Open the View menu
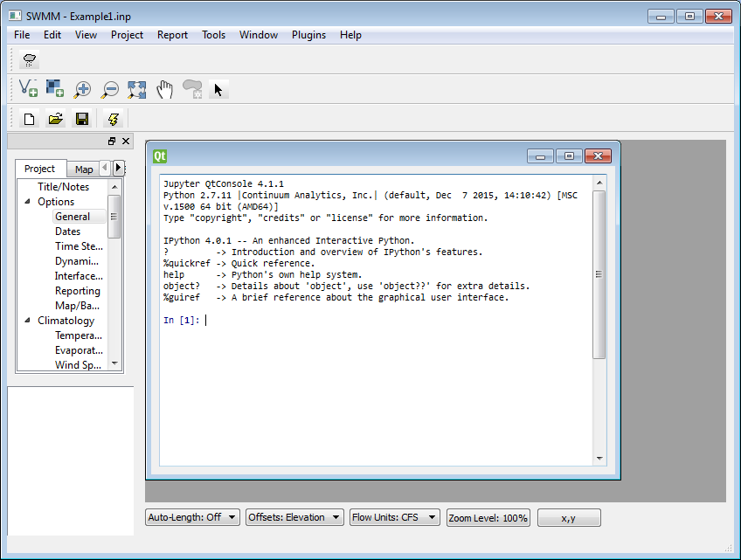This screenshot has height=560, width=741. click(x=86, y=35)
